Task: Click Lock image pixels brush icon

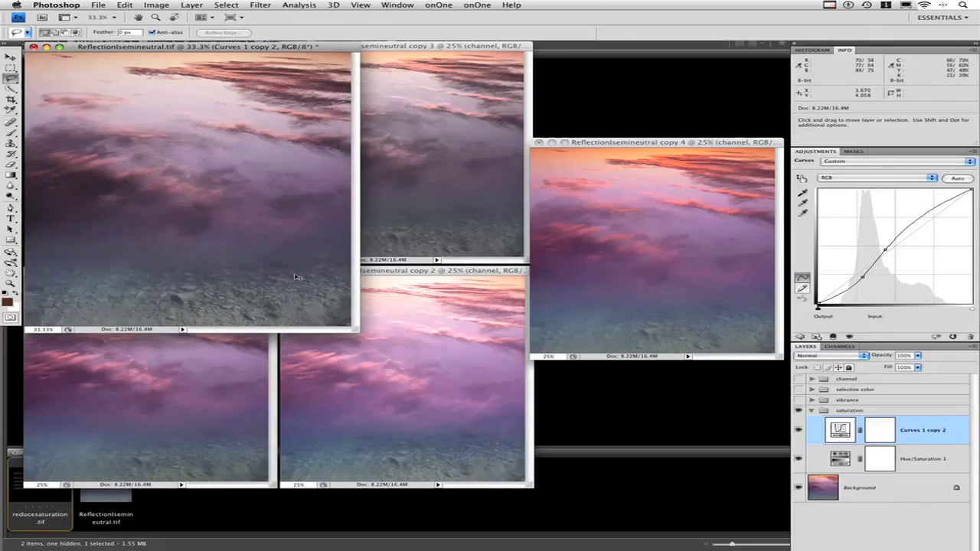Action: (828, 367)
